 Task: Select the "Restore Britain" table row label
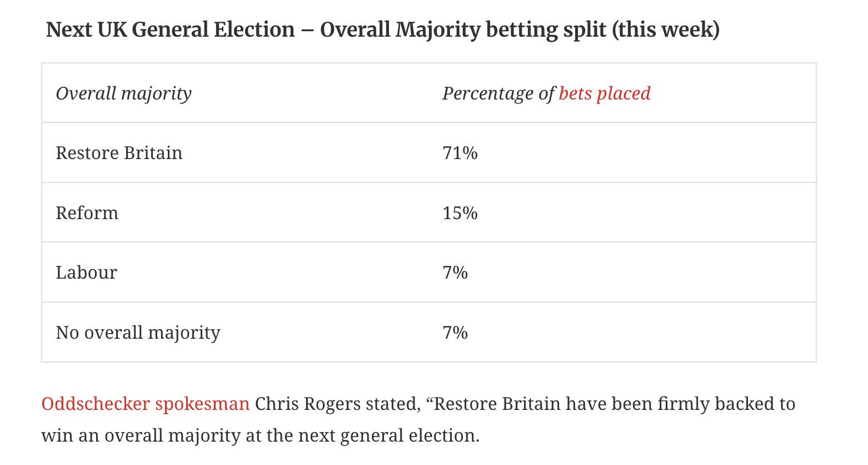coord(119,153)
